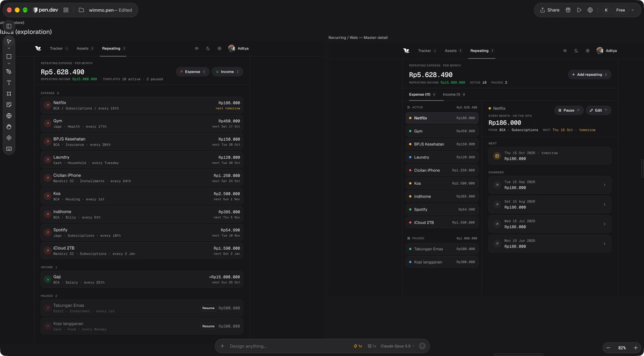644x356 pixels.
Task: Click the folder icon beside wimmo.pen
Action: point(82,10)
